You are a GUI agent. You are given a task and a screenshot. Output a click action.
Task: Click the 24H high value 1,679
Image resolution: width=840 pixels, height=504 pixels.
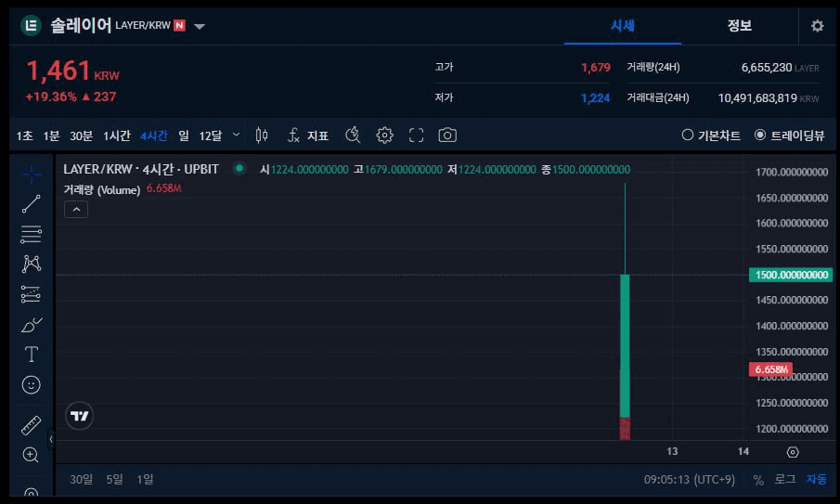pyautogui.click(x=596, y=68)
